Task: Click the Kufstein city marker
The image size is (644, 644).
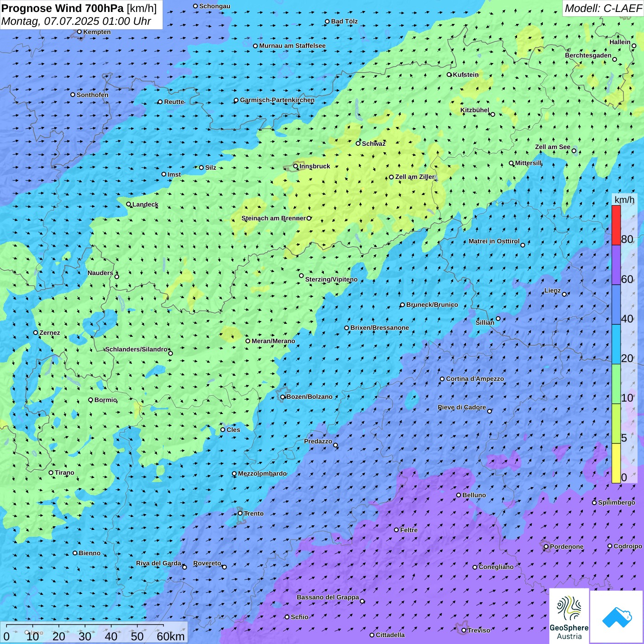Action: click(x=449, y=75)
